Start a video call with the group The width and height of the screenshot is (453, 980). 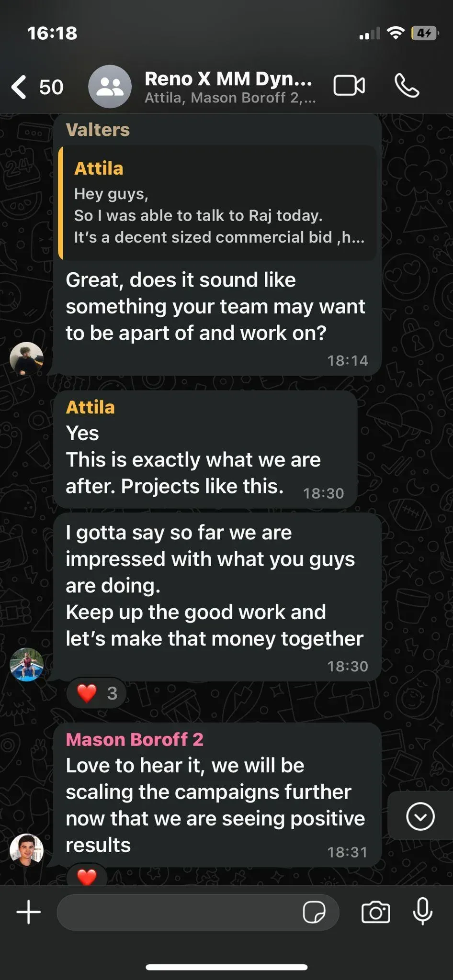tap(349, 86)
